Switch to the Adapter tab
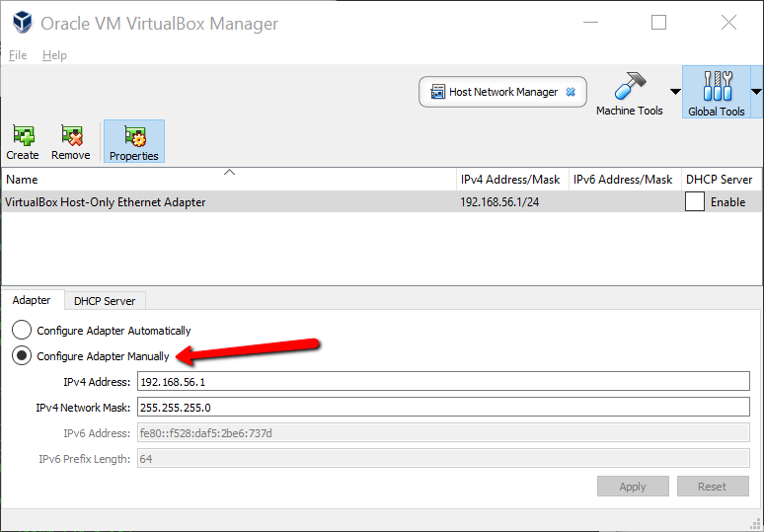Screen dimensions: 764x532 (32, 300)
